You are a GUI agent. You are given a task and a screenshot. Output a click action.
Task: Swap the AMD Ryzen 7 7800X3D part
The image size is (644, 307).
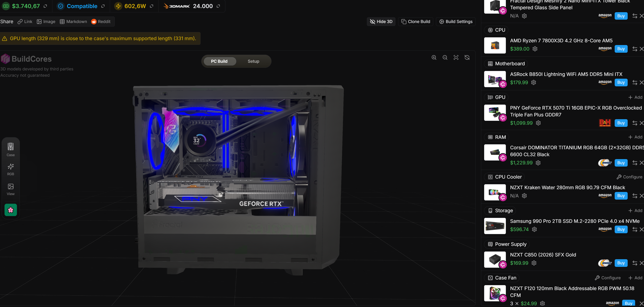635,49
